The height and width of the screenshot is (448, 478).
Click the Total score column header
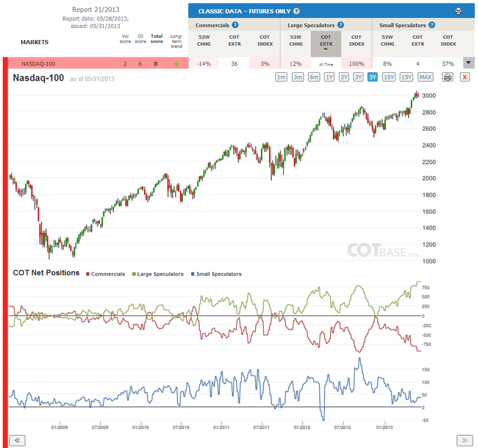click(157, 39)
